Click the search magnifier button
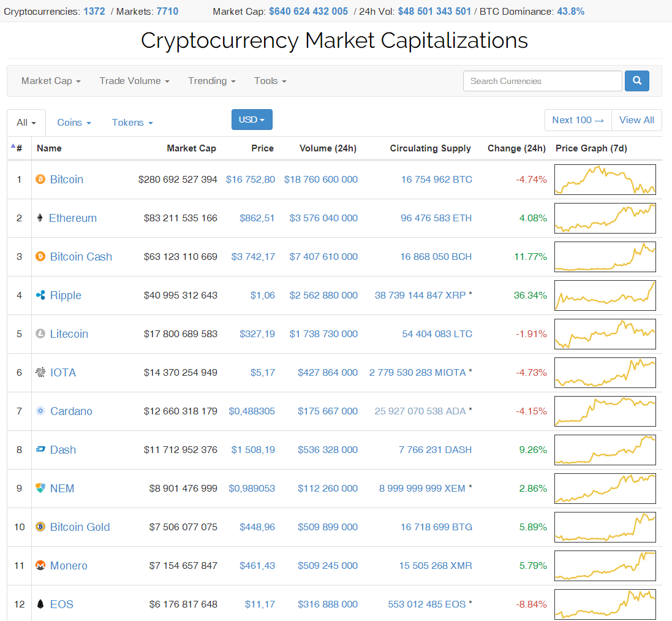 (637, 81)
